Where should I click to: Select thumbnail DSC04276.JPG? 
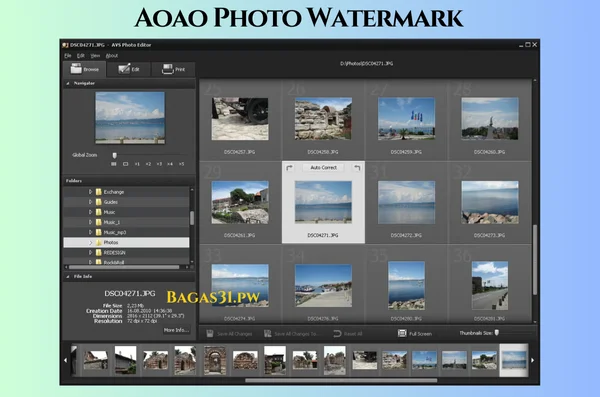tap(323, 286)
